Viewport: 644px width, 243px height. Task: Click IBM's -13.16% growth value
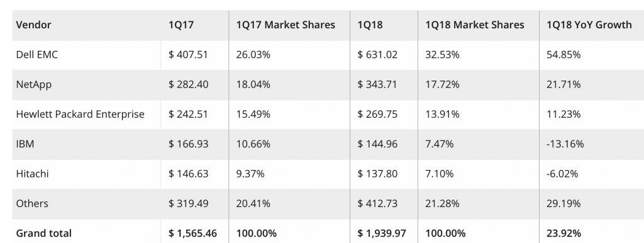[x=565, y=144]
